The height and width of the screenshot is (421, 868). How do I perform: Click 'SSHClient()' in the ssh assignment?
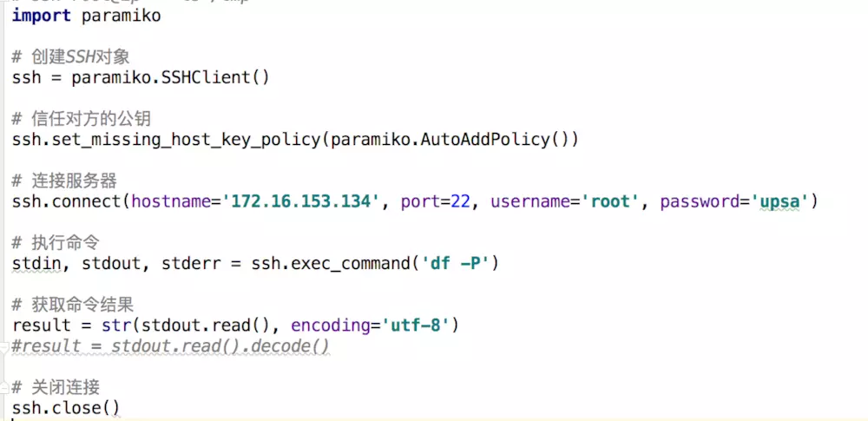pos(215,77)
